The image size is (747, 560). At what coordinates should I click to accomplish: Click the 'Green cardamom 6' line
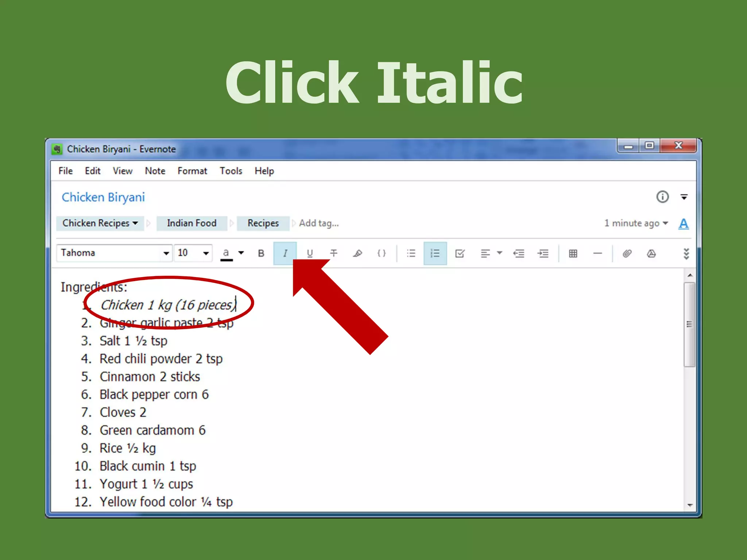(152, 430)
